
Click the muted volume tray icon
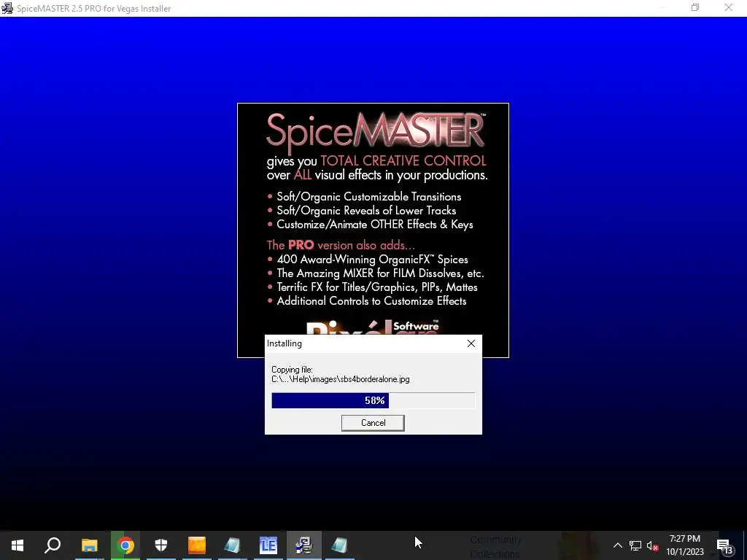[x=653, y=545]
